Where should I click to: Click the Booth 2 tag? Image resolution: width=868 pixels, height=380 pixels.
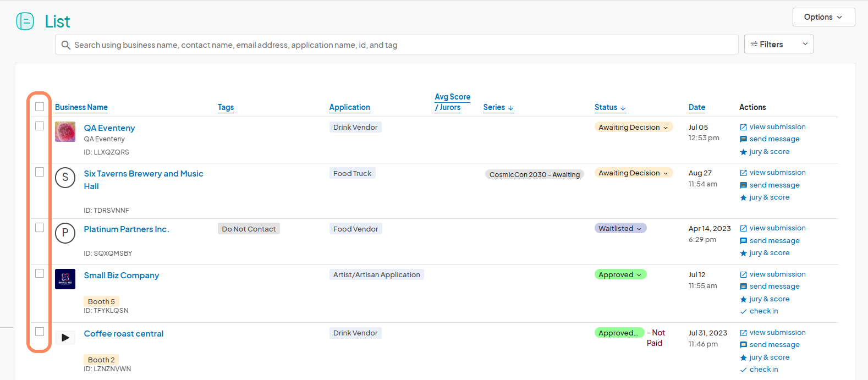[101, 360]
